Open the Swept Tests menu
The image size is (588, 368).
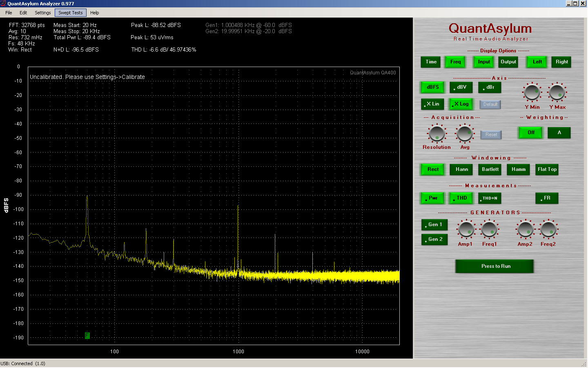pos(71,13)
